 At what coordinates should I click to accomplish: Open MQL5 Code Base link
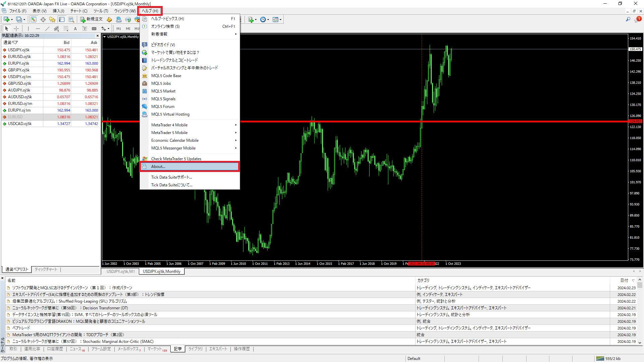click(190, 76)
